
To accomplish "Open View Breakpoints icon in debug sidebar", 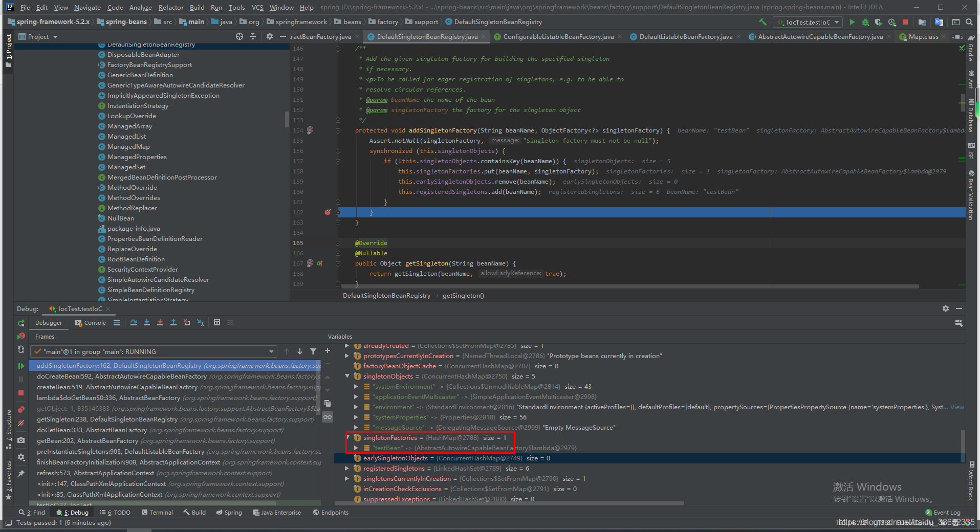I will [21, 410].
